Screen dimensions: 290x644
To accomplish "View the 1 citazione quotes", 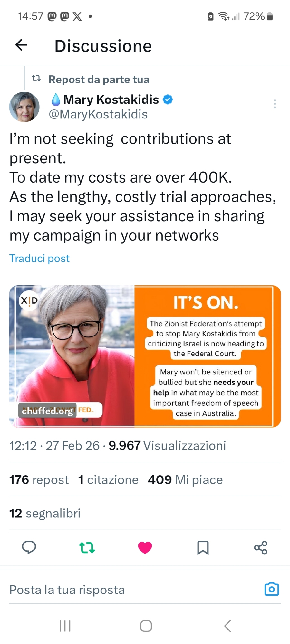I will point(108,480).
